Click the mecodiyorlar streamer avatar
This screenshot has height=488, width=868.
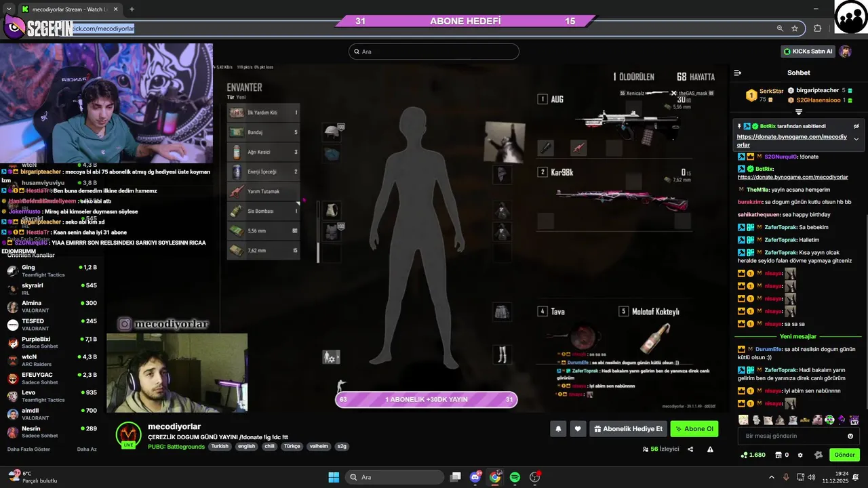128,435
